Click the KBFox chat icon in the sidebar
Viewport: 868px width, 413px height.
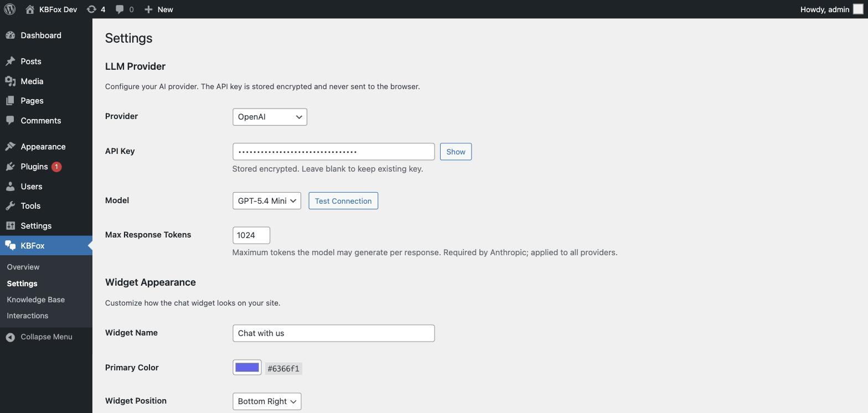click(x=11, y=246)
